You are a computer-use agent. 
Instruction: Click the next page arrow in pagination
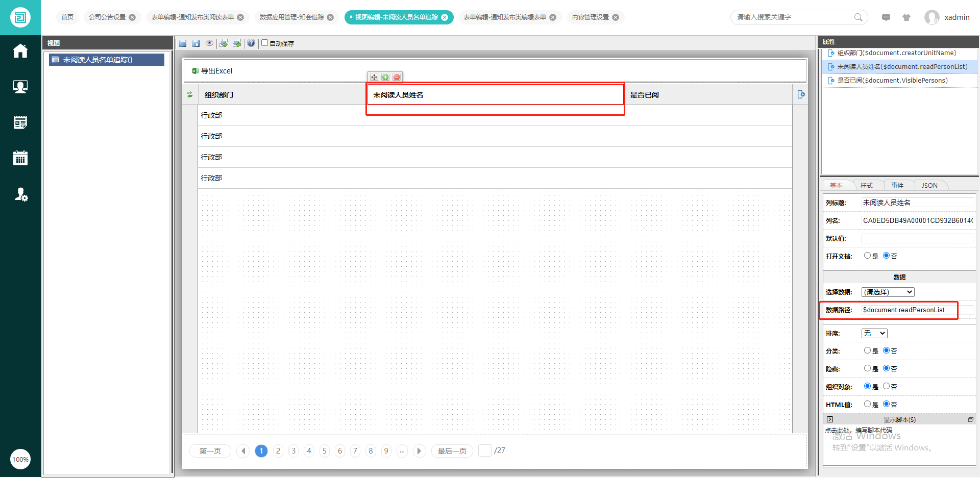click(419, 451)
